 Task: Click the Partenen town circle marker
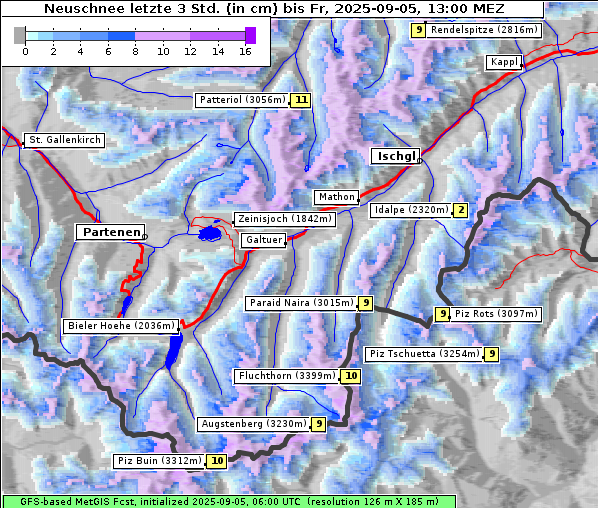click(145, 237)
